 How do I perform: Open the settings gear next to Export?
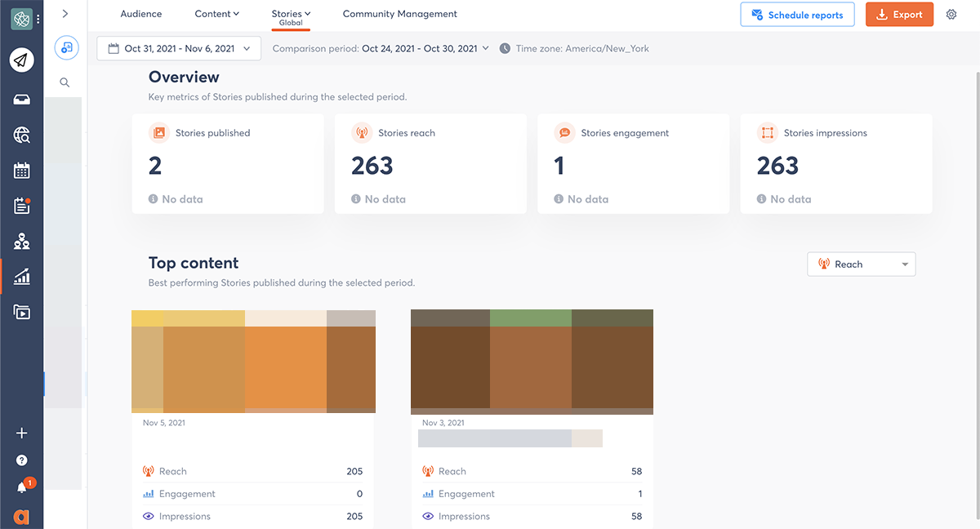pyautogui.click(x=951, y=15)
